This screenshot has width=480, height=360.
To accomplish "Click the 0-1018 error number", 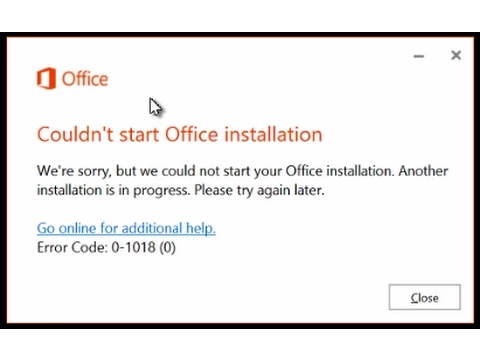I will (x=133, y=248).
